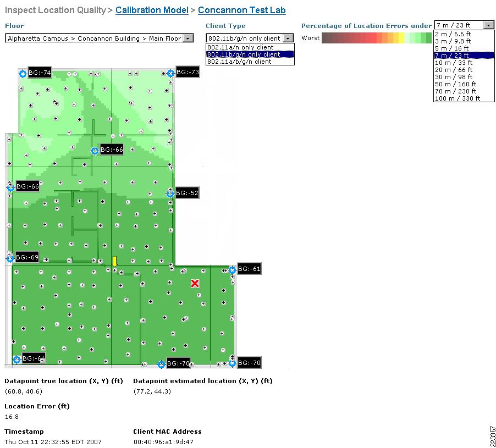
Task: Open the Concannon Test Lab link
Action: (241, 10)
